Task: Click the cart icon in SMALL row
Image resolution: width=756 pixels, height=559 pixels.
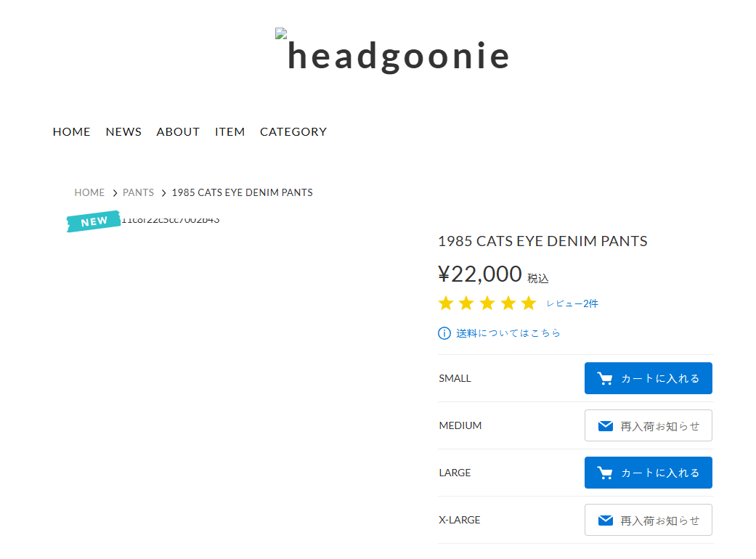Action: [605, 378]
